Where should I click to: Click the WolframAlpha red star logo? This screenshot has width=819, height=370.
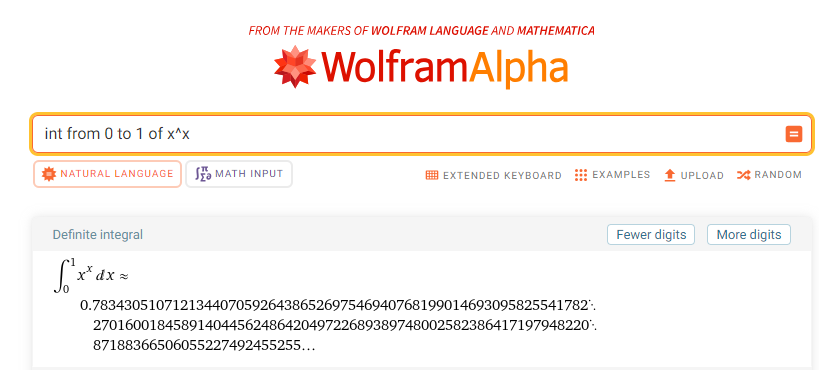click(295, 66)
